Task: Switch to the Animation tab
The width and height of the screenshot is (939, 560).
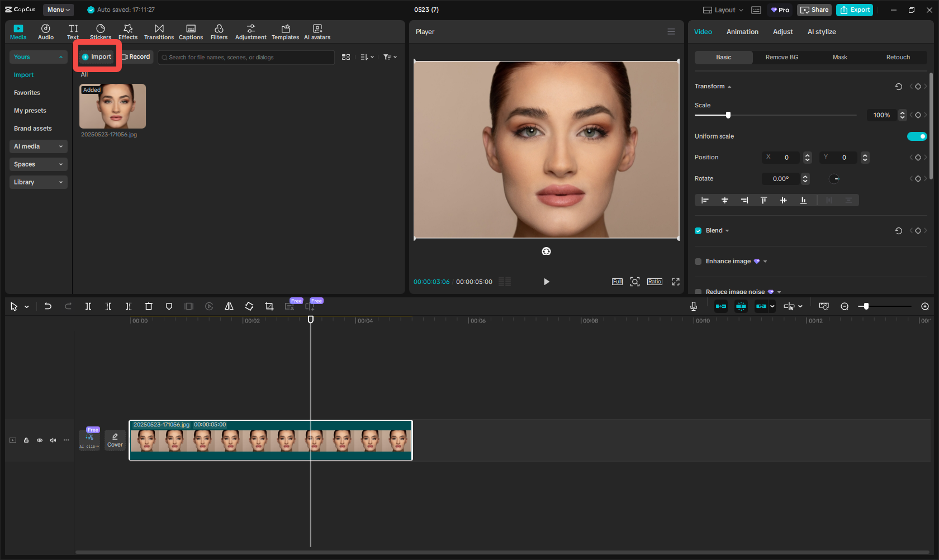Action: click(742, 32)
